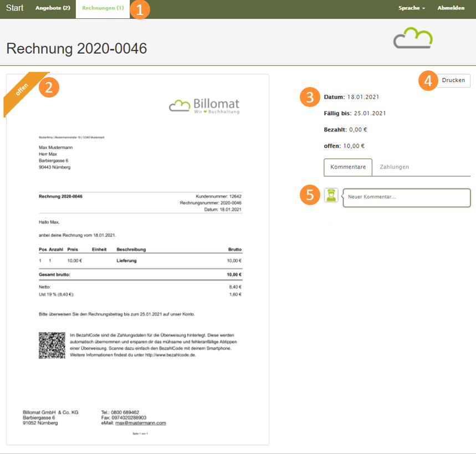Click Billomat GmbH & Co. KG footer

50,412
